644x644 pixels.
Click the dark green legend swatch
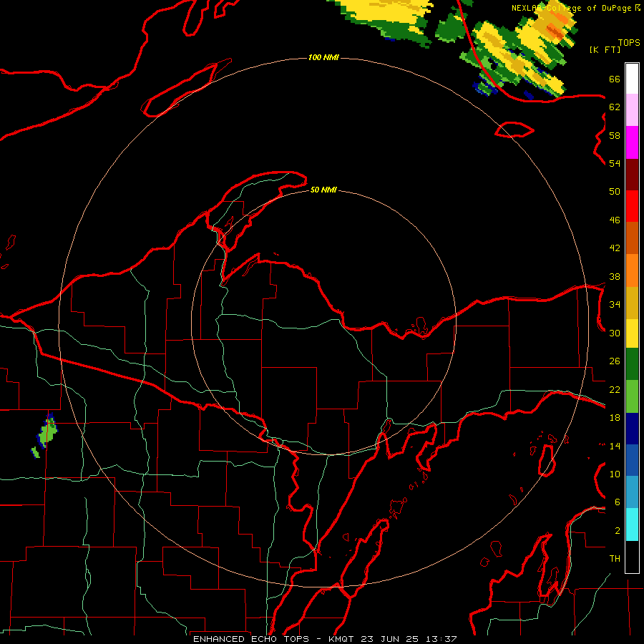pyautogui.click(x=632, y=364)
